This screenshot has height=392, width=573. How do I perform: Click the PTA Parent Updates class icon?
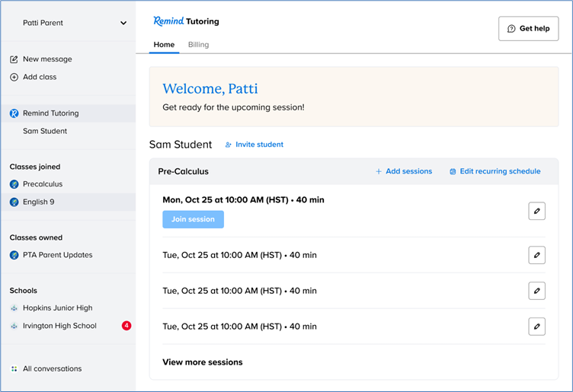14,255
